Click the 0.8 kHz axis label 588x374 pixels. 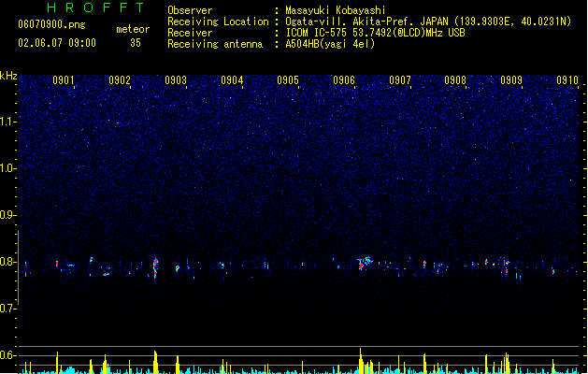pos(7,262)
